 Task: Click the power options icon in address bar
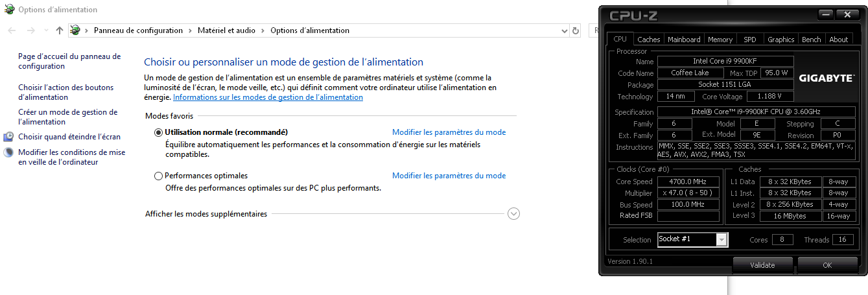(75, 30)
